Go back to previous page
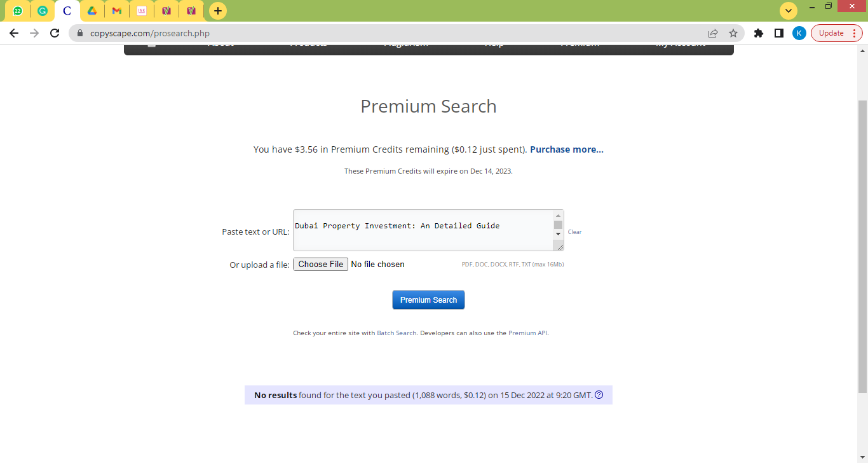This screenshot has height=463, width=868. [14, 33]
